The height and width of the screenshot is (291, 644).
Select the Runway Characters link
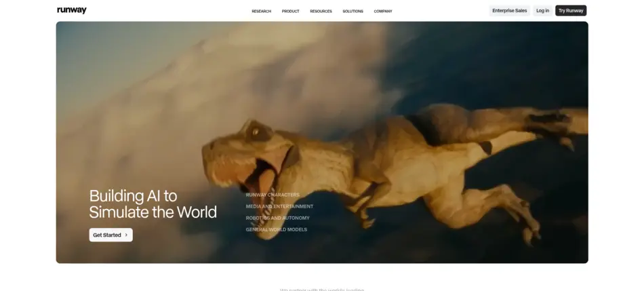tap(273, 195)
